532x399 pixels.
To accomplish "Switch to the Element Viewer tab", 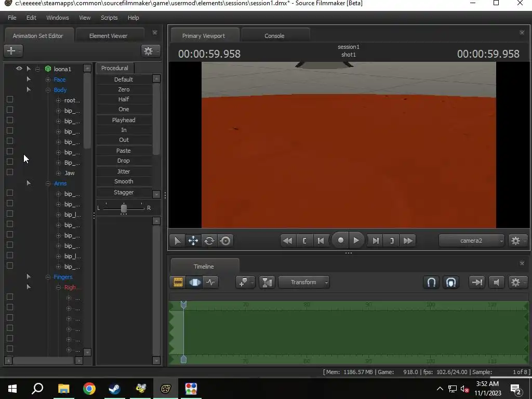I will tap(108, 36).
